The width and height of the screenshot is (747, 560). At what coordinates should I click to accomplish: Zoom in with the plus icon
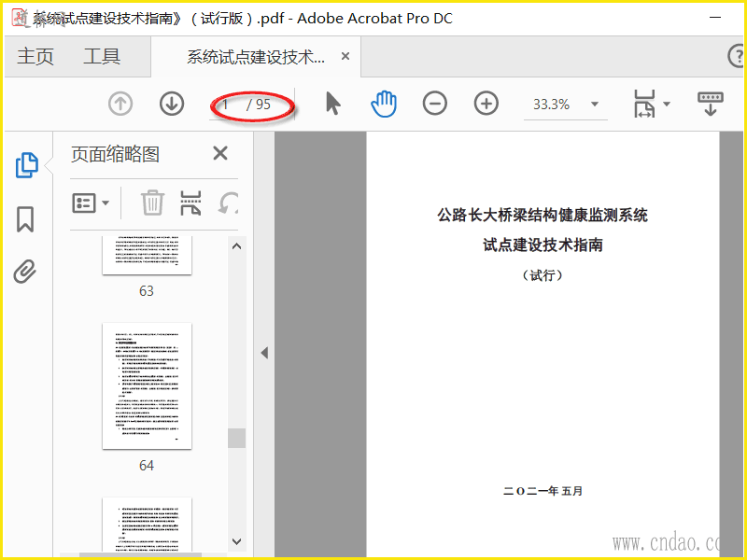[x=486, y=104]
